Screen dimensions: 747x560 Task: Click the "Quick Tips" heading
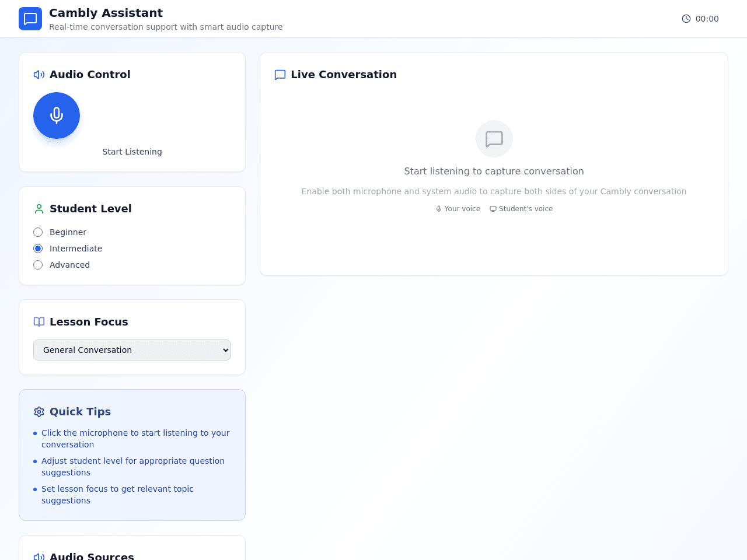(80, 412)
